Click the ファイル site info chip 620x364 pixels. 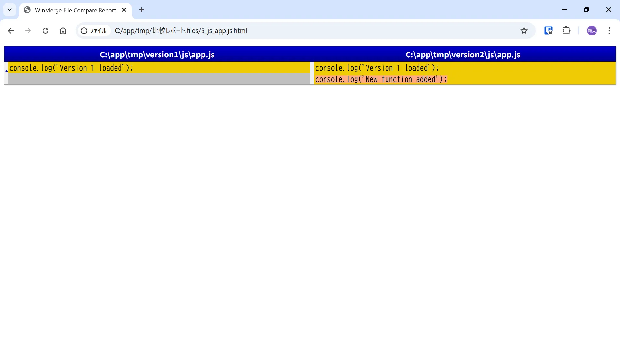point(94,31)
